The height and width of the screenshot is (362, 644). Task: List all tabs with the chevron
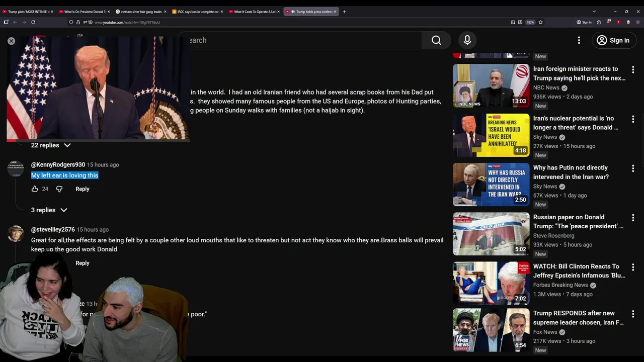[x=594, y=12]
